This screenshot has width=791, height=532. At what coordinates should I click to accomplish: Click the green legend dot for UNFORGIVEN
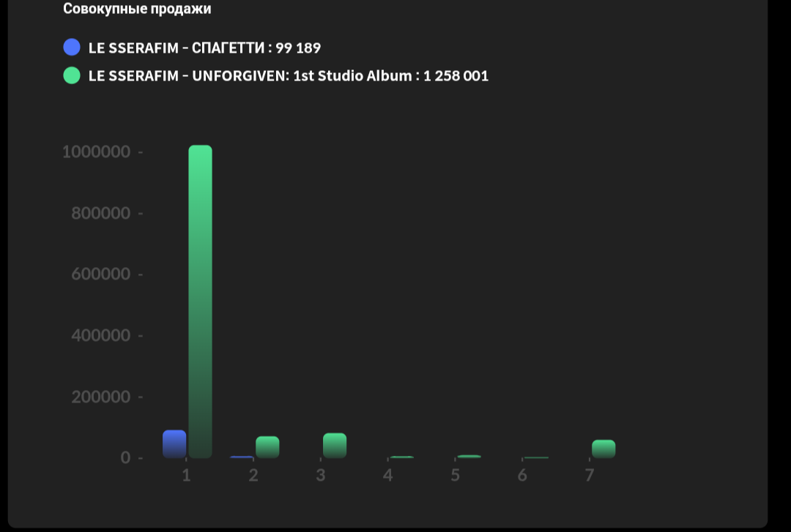pyautogui.click(x=72, y=75)
